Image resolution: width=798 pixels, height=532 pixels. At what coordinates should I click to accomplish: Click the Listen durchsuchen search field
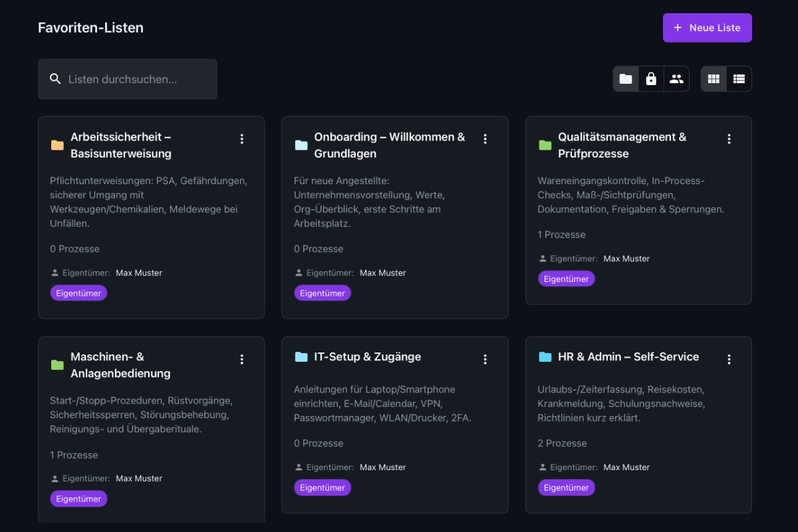[x=136, y=79]
